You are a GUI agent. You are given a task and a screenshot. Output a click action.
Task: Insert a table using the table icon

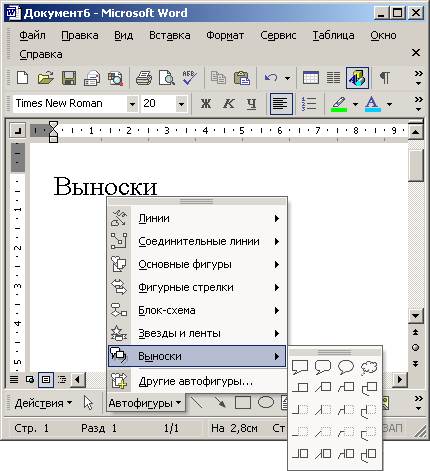311,78
